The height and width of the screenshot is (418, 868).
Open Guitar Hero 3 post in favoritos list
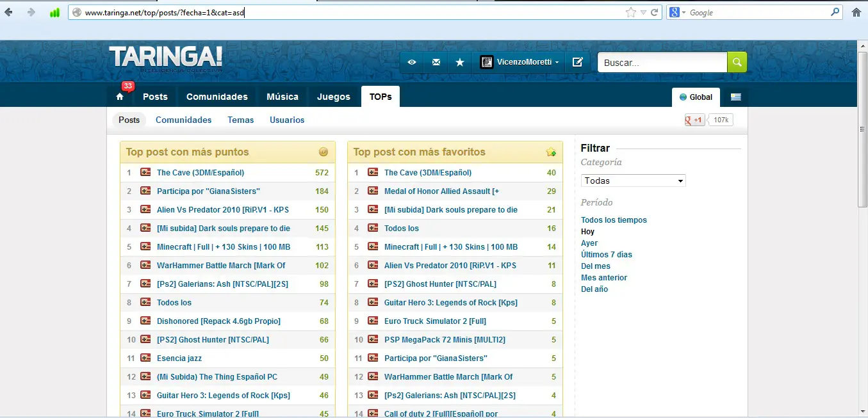tap(451, 302)
